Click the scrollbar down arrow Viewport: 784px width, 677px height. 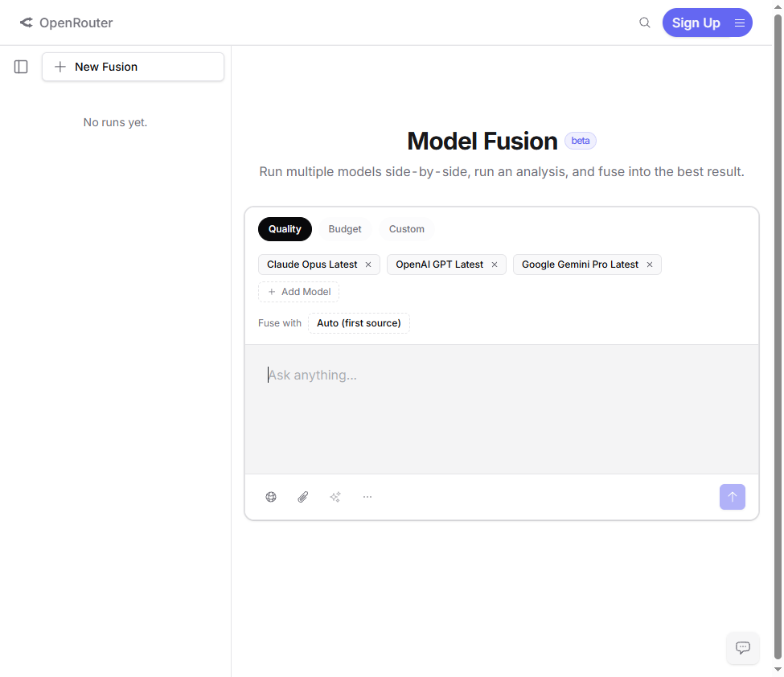778,670
